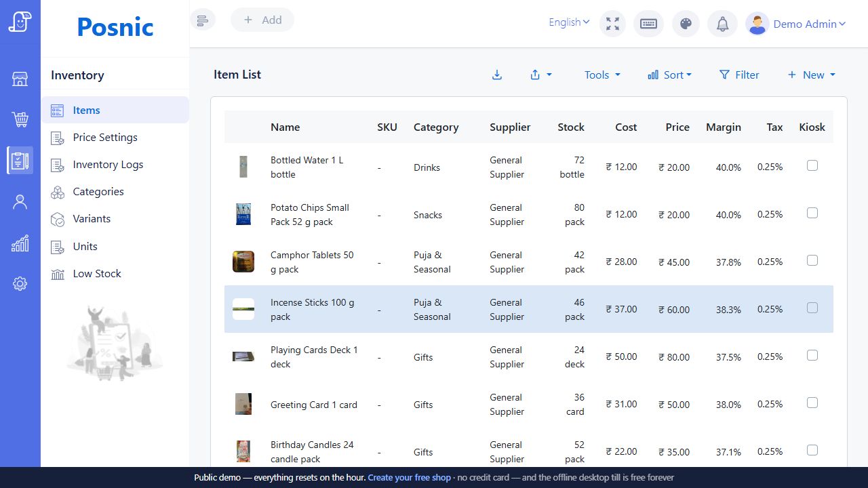
Task: Open the Birthday Candles product thumbnail
Action: pyautogui.click(x=243, y=451)
